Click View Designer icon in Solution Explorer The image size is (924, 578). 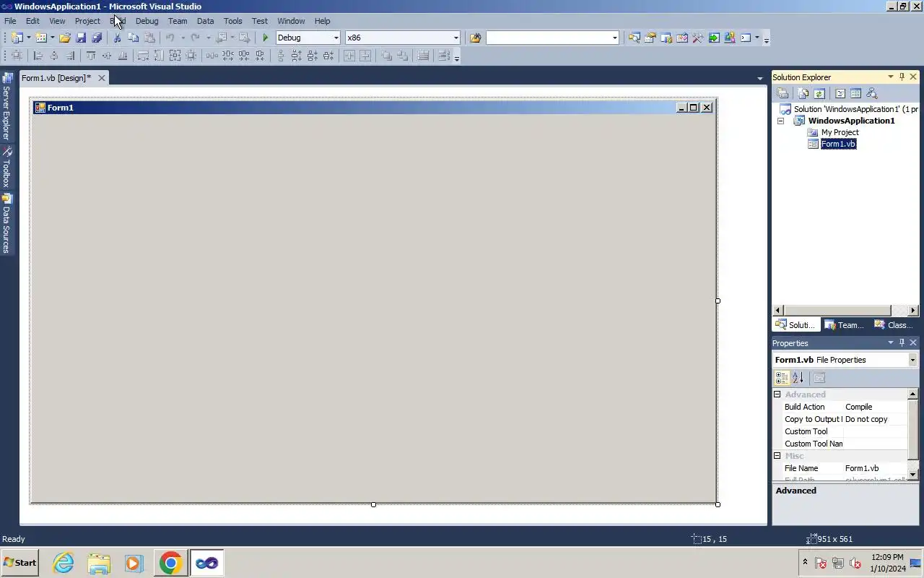[x=856, y=93]
